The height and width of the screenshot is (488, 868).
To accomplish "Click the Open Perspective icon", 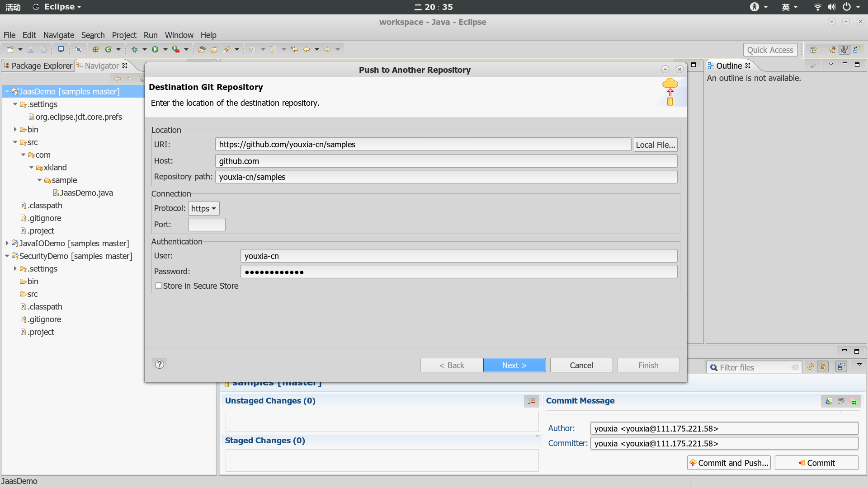I will tap(814, 50).
